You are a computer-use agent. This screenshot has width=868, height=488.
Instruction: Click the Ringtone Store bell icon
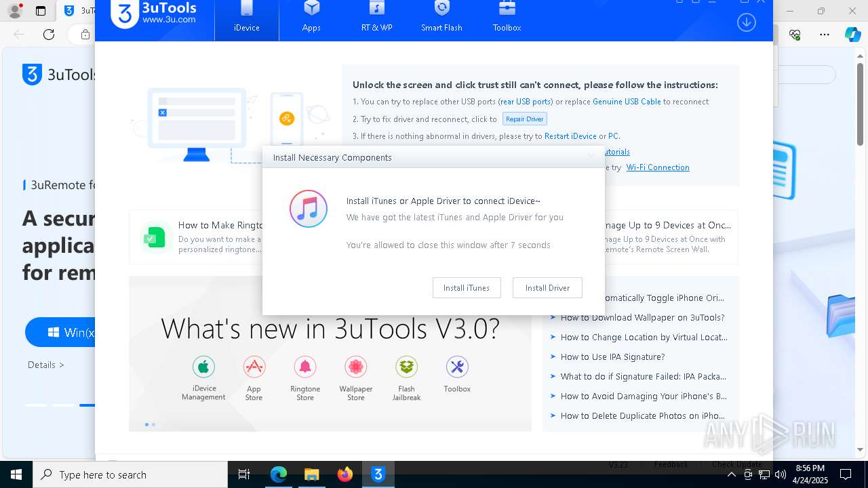coord(305,367)
